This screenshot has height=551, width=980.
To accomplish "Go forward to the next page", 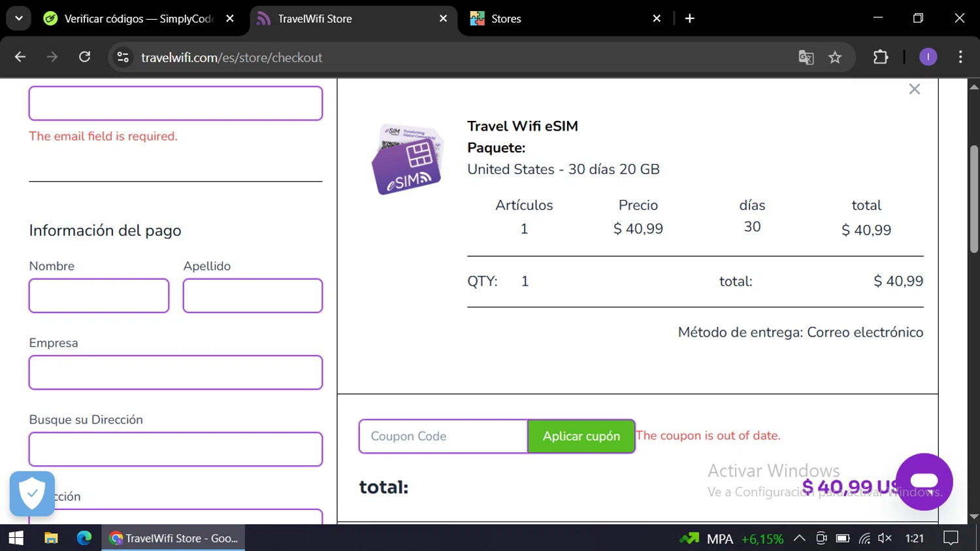I will [x=52, y=58].
